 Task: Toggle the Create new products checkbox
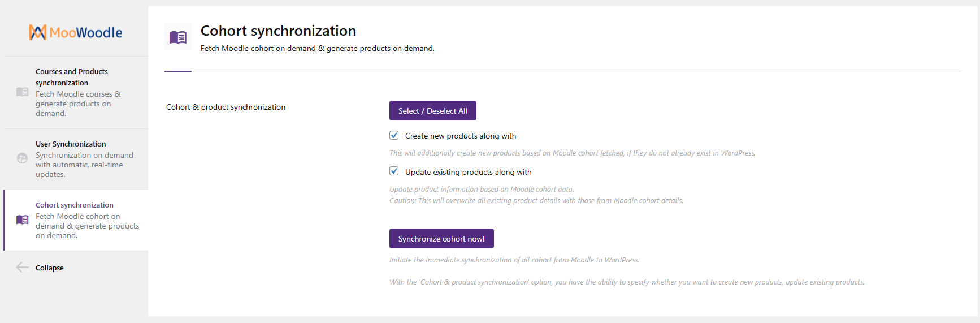[394, 135]
